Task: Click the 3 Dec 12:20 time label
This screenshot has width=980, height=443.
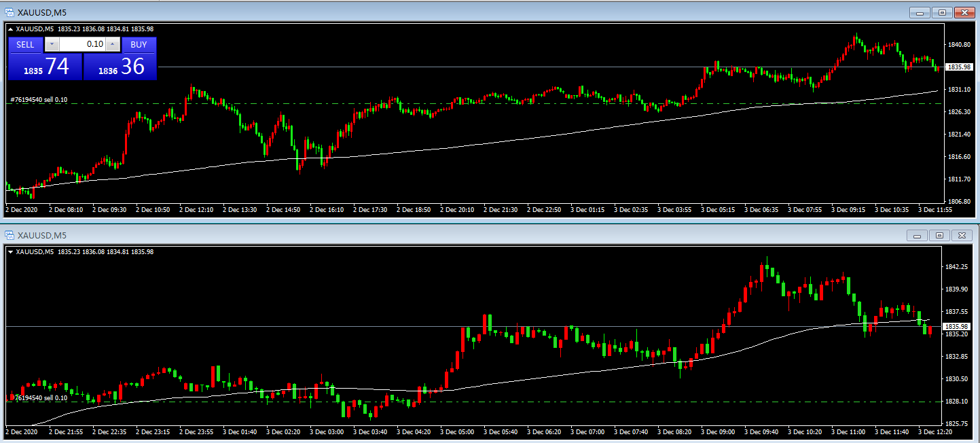Action: click(x=935, y=431)
